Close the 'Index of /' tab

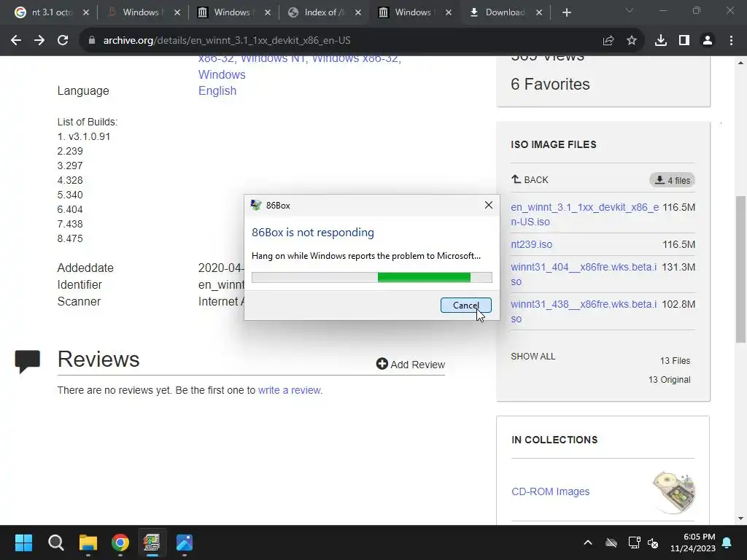(358, 12)
